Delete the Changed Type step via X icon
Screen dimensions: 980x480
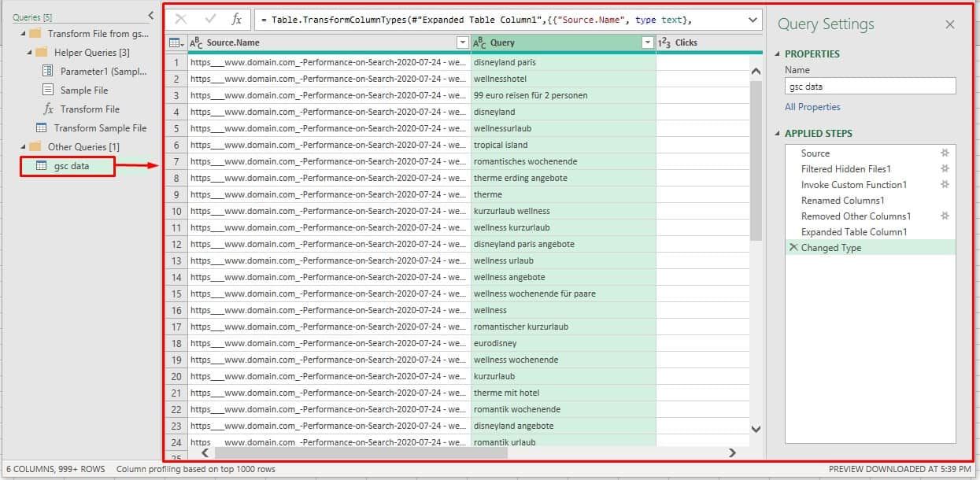[x=793, y=248]
